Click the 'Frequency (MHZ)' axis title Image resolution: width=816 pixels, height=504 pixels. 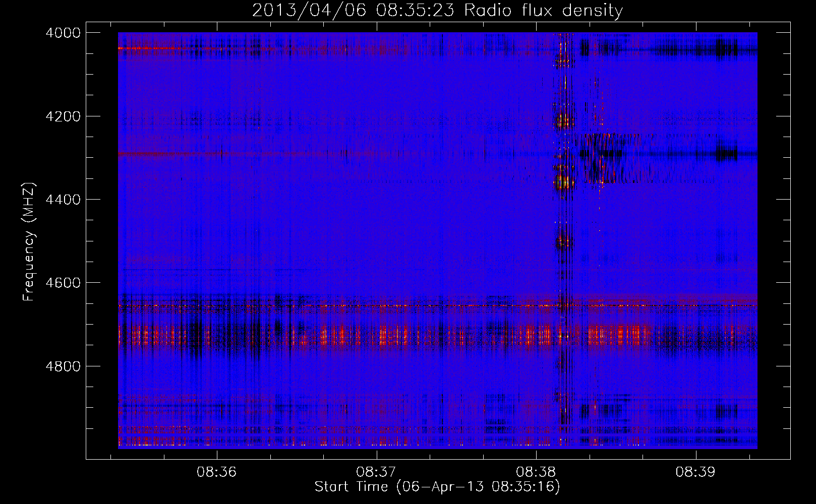[x=29, y=242]
